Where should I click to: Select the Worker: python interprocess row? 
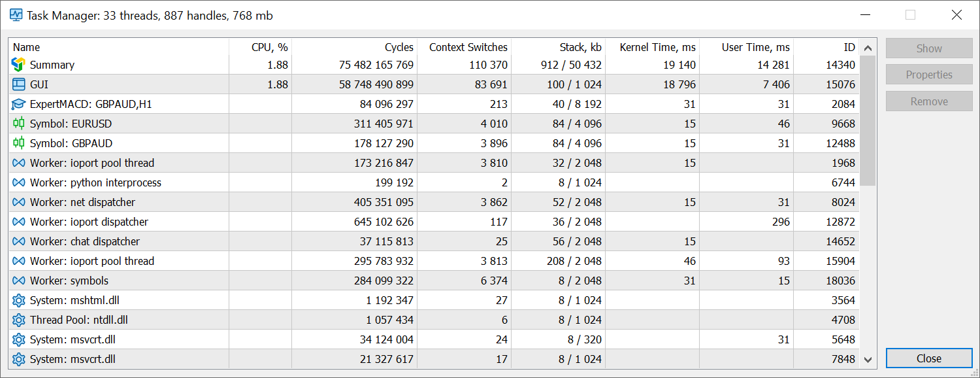coord(98,182)
